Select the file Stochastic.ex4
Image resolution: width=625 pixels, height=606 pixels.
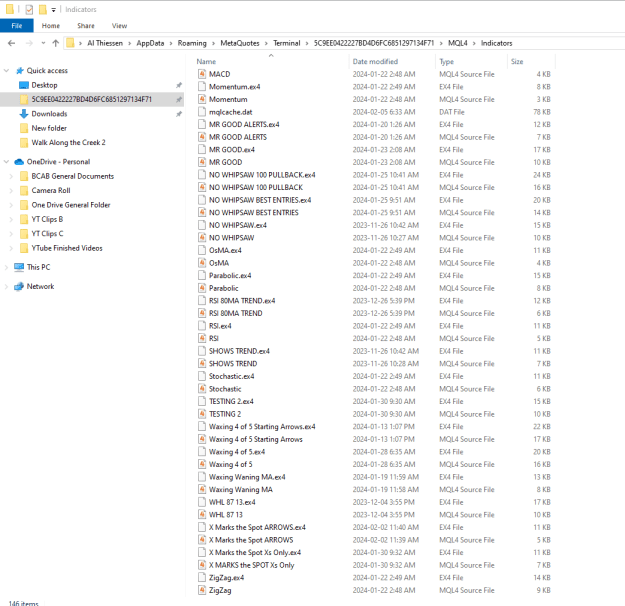coord(231,376)
